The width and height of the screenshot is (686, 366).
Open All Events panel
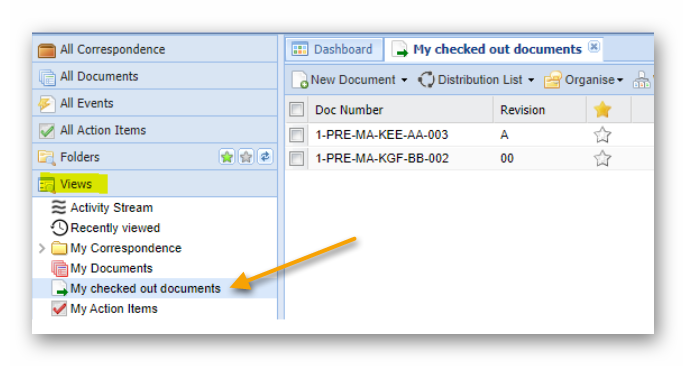[x=155, y=103]
